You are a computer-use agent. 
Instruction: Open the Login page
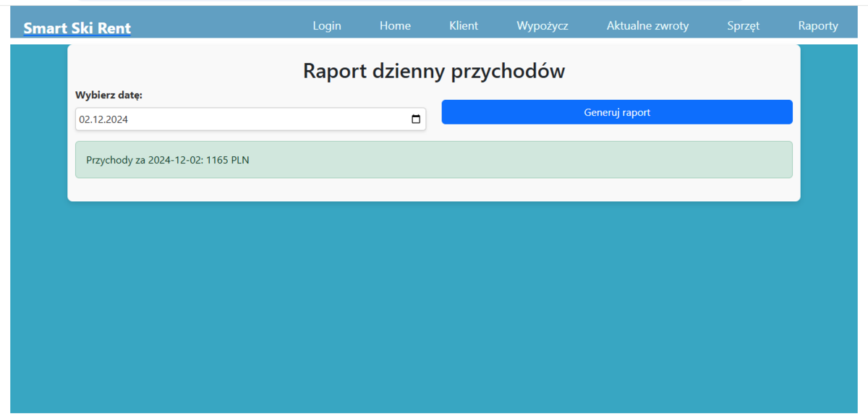tap(327, 26)
